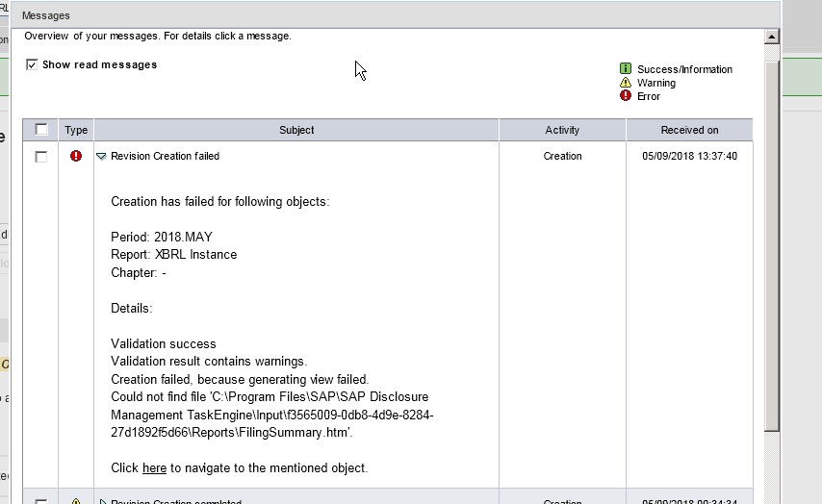The image size is (822, 504).
Task: Click the 'Report: XBRL Instance' line
Action: click(x=173, y=255)
